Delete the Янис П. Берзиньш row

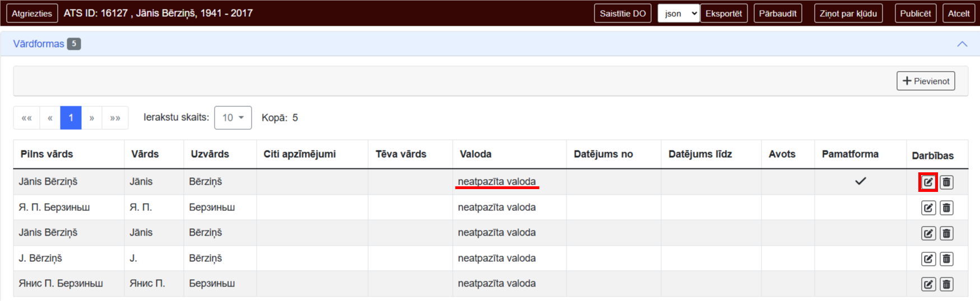click(x=946, y=284)
